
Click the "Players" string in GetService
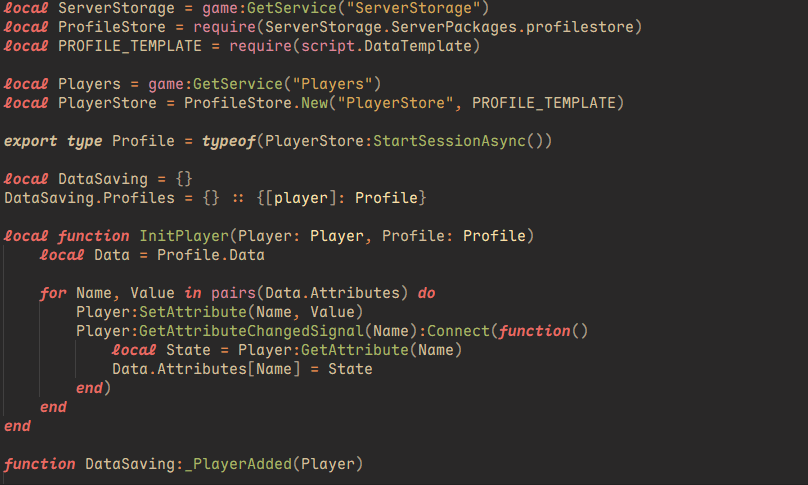(x=332, y=83)
